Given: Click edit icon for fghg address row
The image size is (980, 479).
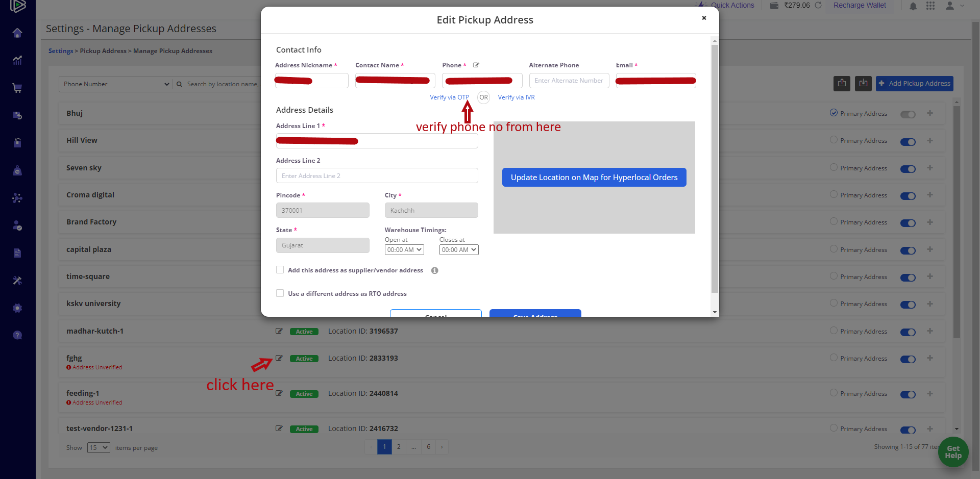Looking at the screenshot, I should tap(279, 358).
